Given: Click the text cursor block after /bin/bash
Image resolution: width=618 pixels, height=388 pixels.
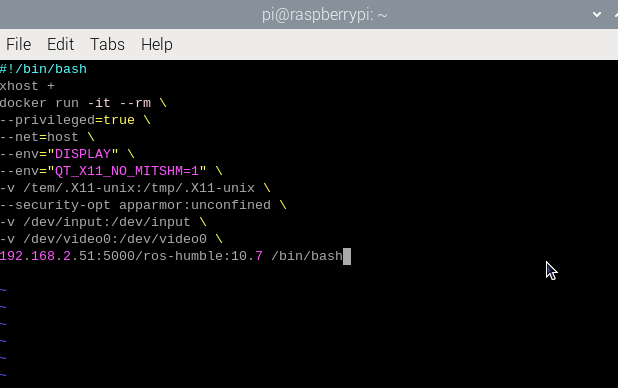Looking at the screenshot, I should click(347, 256).
